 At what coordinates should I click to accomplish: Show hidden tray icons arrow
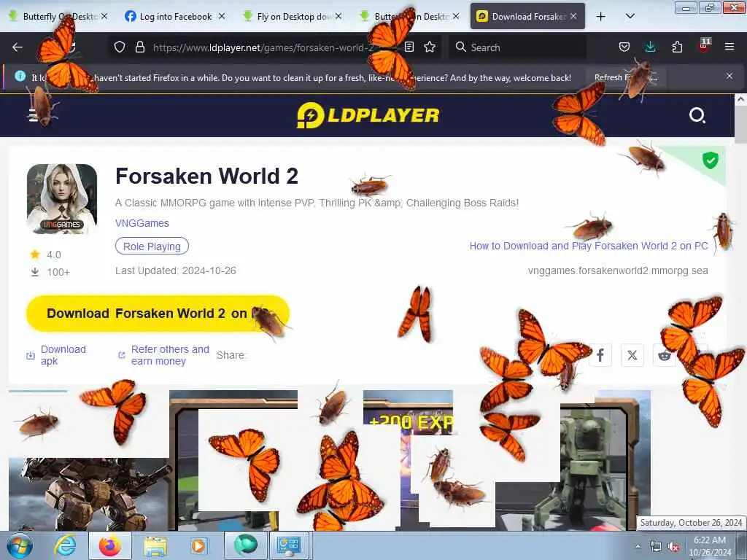coord(638,547)
